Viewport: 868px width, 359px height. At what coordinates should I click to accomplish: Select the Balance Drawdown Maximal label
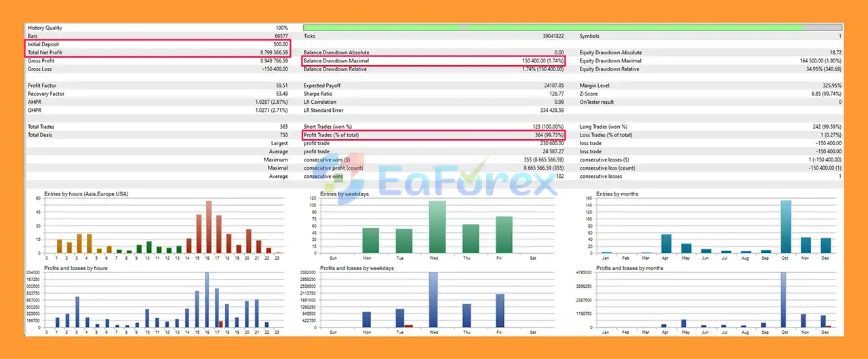335,61
